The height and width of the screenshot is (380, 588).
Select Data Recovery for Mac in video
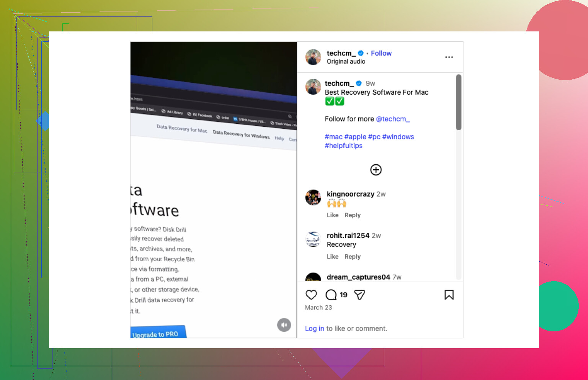[182, 128]
